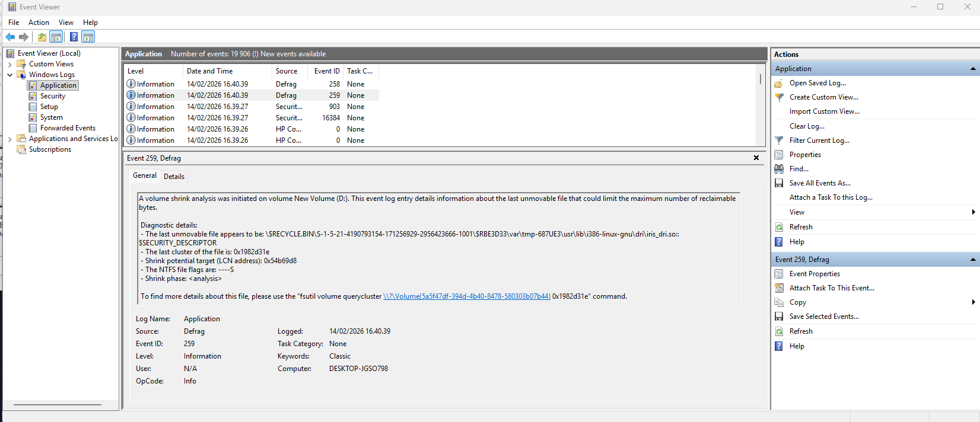Click Import Custom View action

pos(825,111)
